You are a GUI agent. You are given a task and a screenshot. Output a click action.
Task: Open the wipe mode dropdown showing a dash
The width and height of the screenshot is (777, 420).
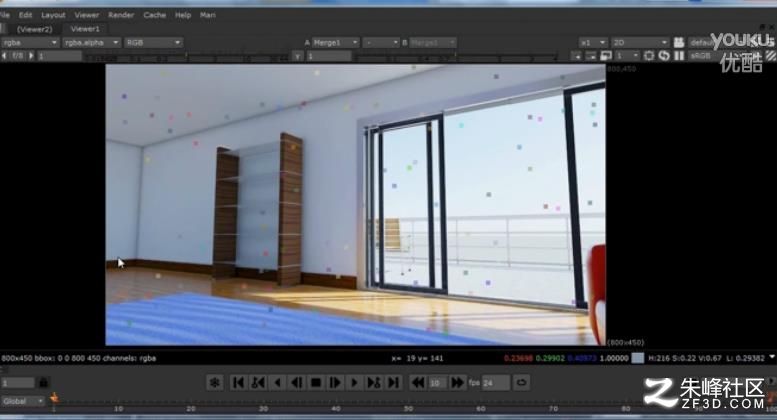[381, 43]
